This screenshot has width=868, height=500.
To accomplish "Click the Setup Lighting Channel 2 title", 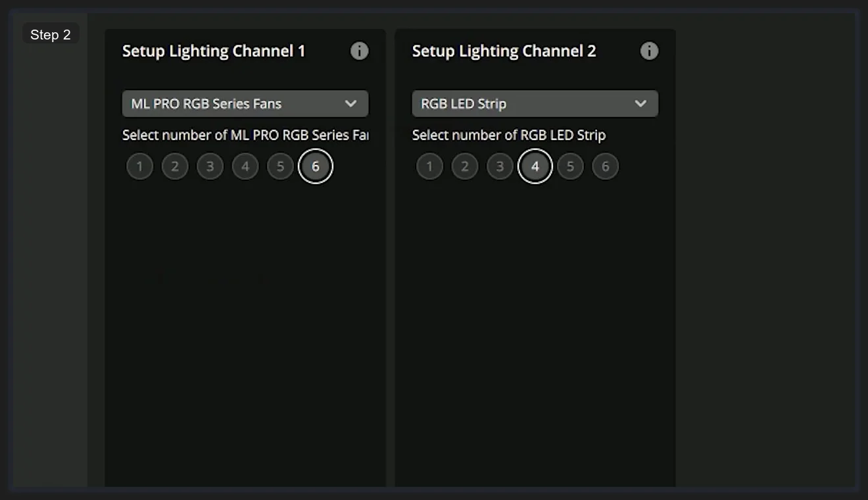I will 504,51.
